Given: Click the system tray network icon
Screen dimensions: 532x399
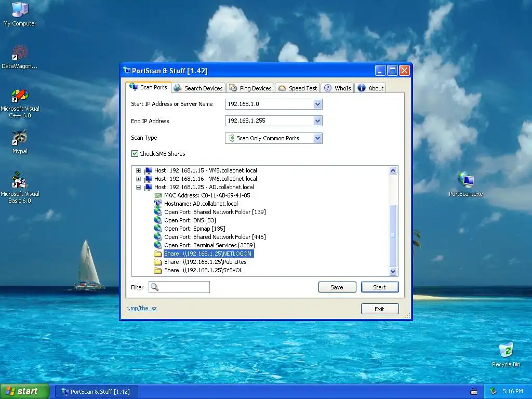Looking at the screenshot, I should coord(494,391).
